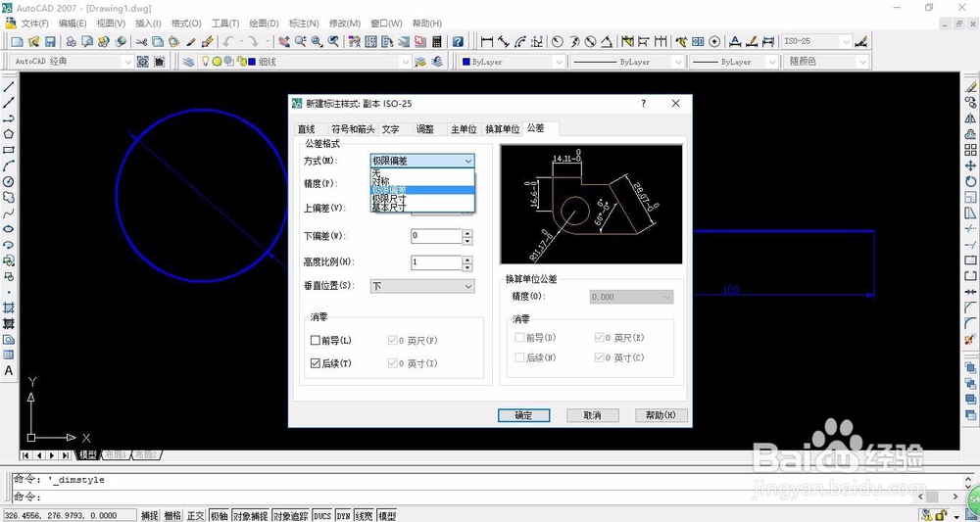The width and height of the screenshot is (980, 522).
Task: Select the Arc Length dimension tool
Action: (x=520, y=42)
